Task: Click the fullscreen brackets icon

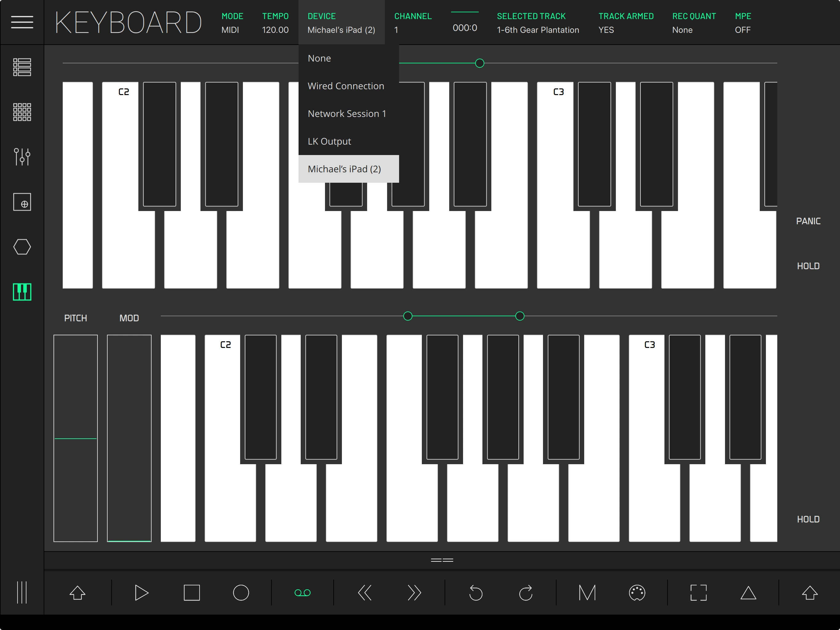Action: [698, 593]
